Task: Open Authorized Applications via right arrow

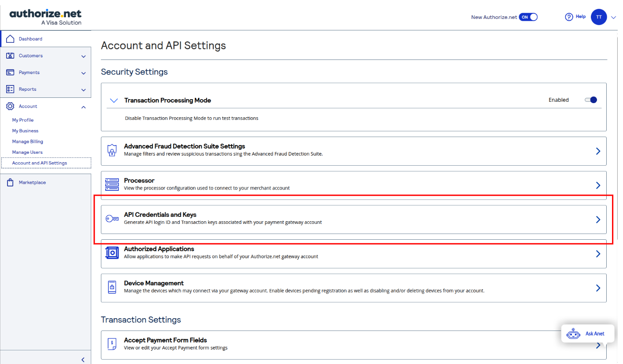Action: click(x=598, y=254)
